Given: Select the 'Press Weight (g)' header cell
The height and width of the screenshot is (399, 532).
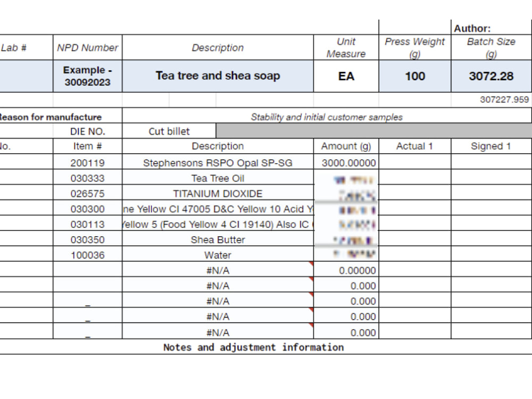Looking at the screenshot, I should (414, 47).
